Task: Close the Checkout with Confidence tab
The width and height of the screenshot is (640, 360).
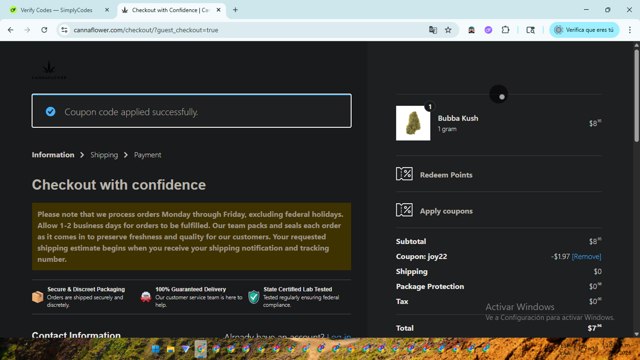Action: tap(218, 10)
